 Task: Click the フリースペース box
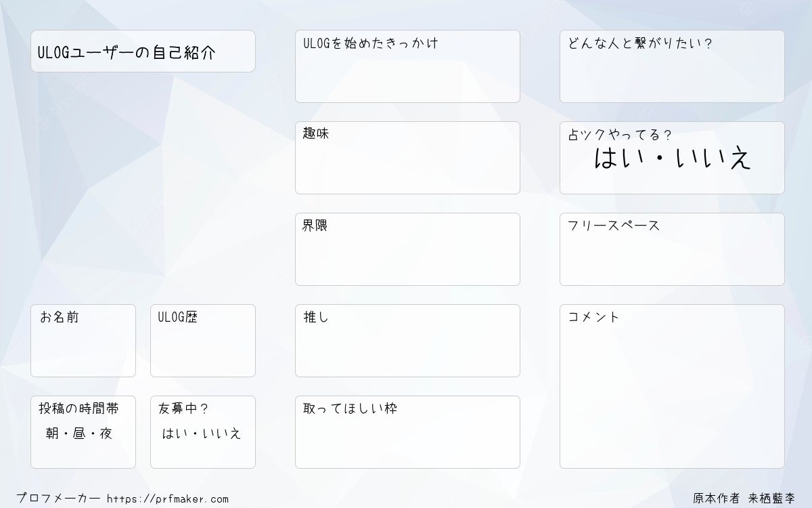(672, 249)
